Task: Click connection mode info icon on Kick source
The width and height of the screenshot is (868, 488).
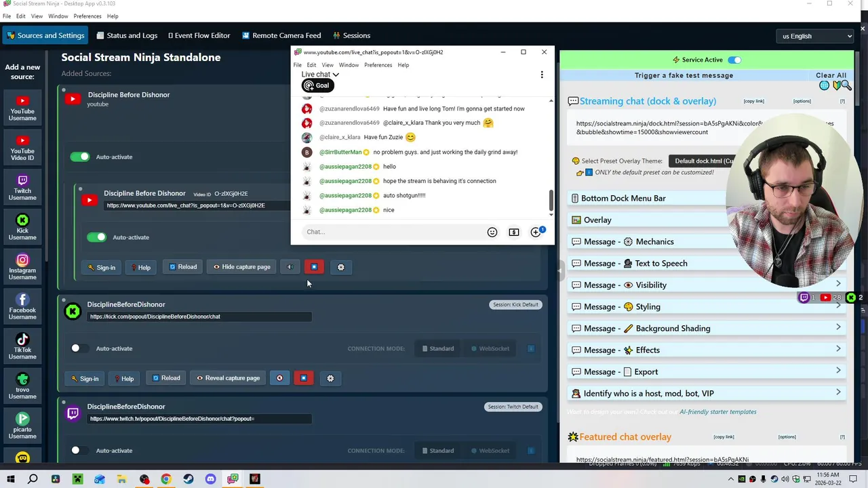Action: click(531, 348)
